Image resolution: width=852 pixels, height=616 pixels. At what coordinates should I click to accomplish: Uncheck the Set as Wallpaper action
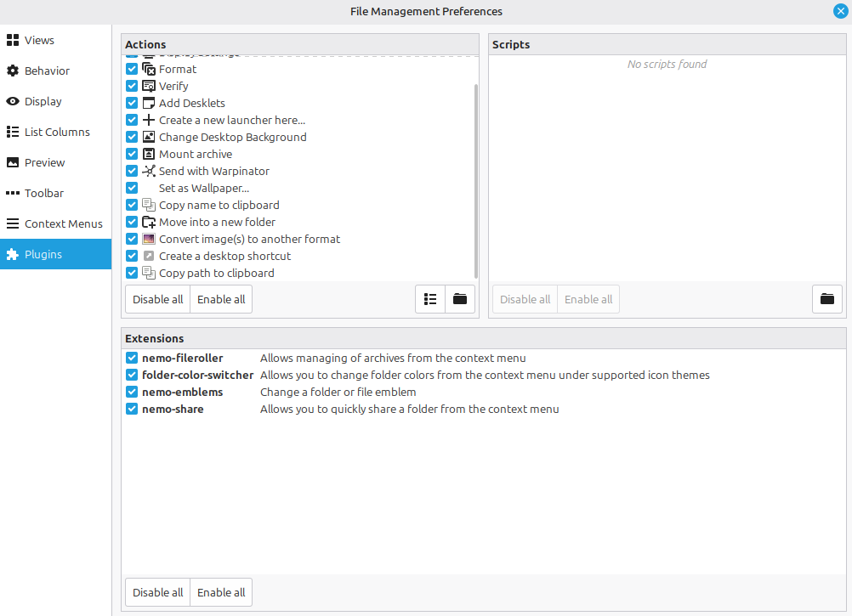[132, 188]
